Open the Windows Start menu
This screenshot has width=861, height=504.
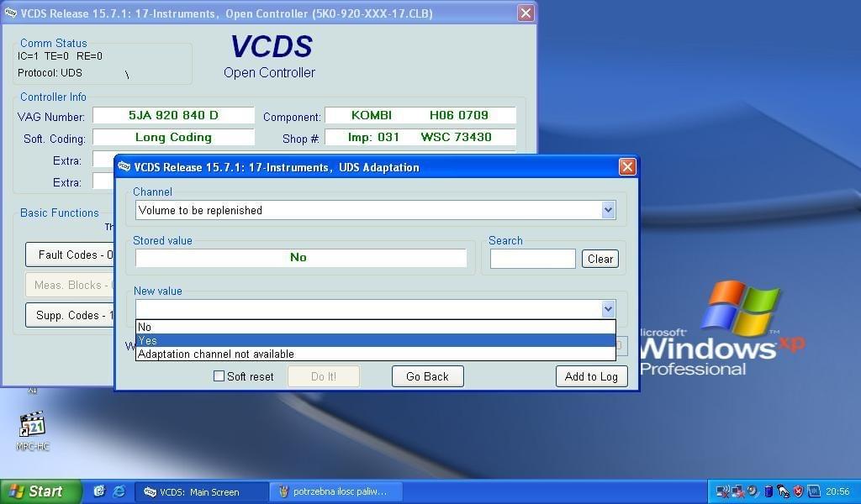40,491
